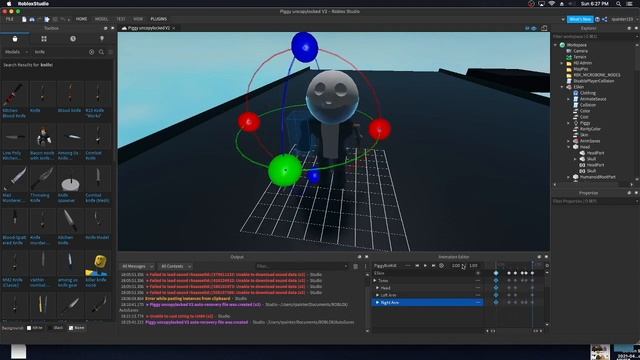Switch to the HOME ribbon tab

coord(81,19)
